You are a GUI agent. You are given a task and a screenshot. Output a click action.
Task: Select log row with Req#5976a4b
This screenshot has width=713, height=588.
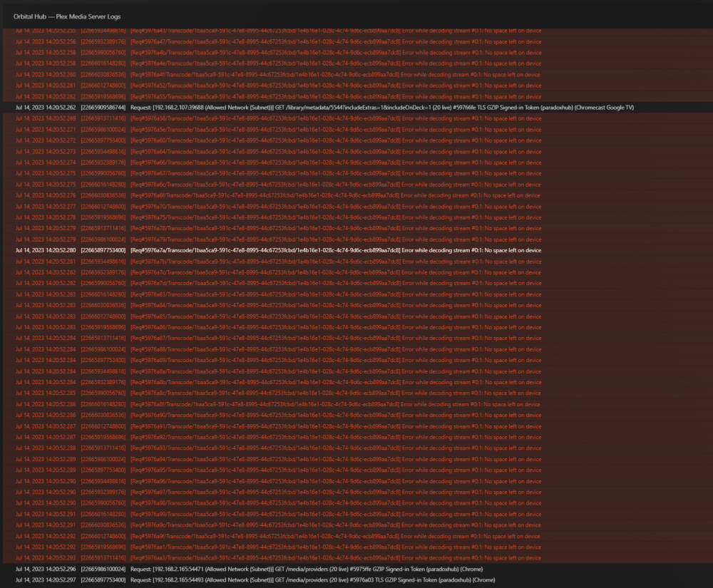coord(356,53)
